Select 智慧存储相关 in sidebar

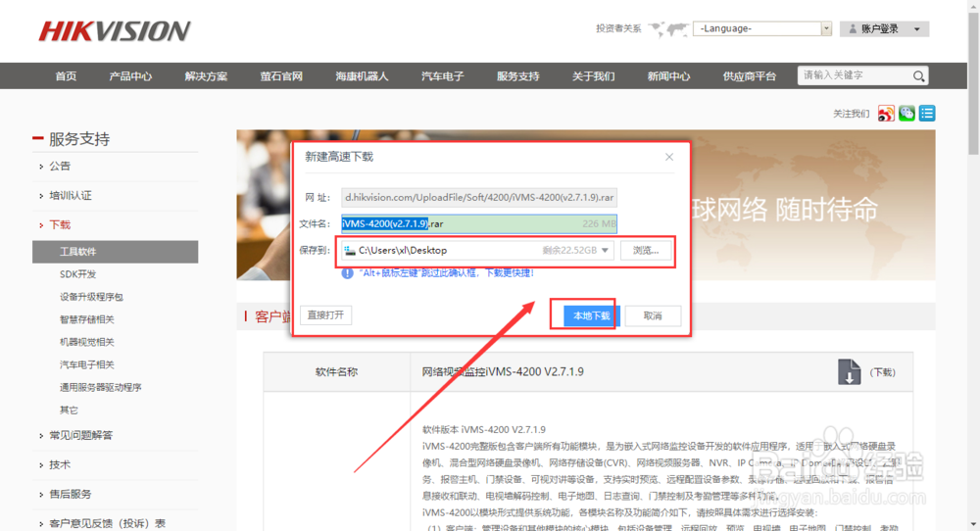click(x=87, y=319)
